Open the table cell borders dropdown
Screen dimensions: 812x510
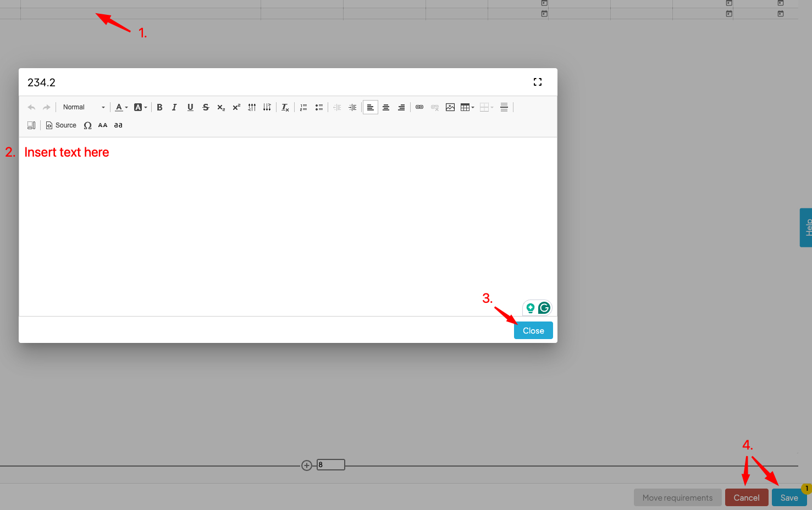487,107
